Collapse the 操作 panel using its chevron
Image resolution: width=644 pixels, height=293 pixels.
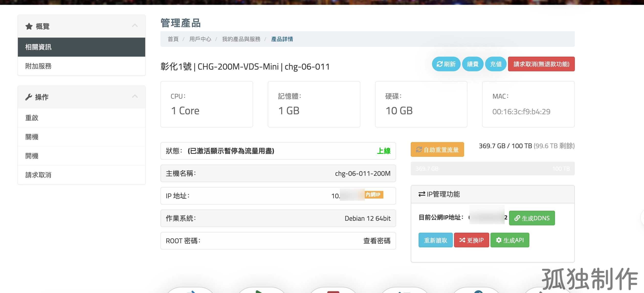(135, 96)
